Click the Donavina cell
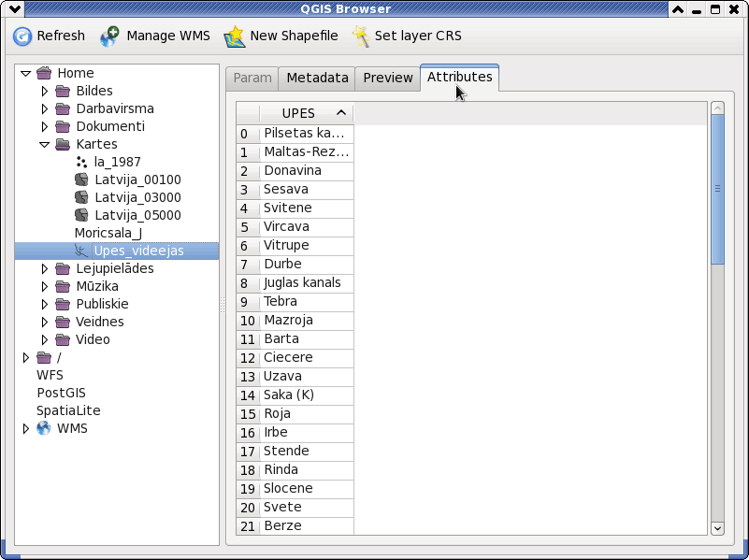This screenshot has width=749, height=560. point(307,171)
